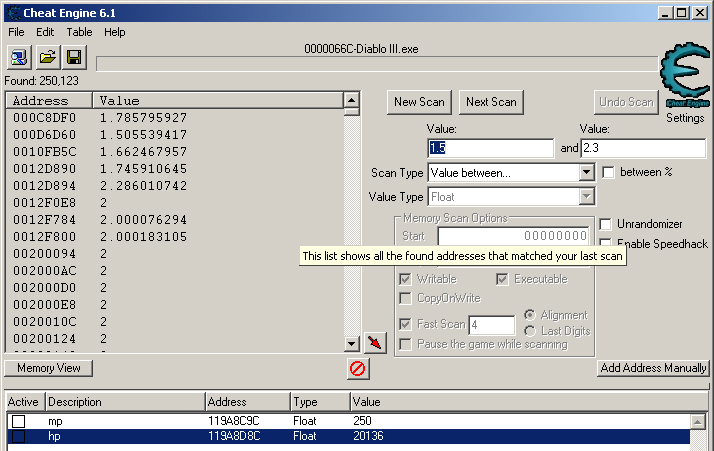Viewport: 714px width, 451px height.
Task: Click the Add Address Manually button
Action: (653, 368)
